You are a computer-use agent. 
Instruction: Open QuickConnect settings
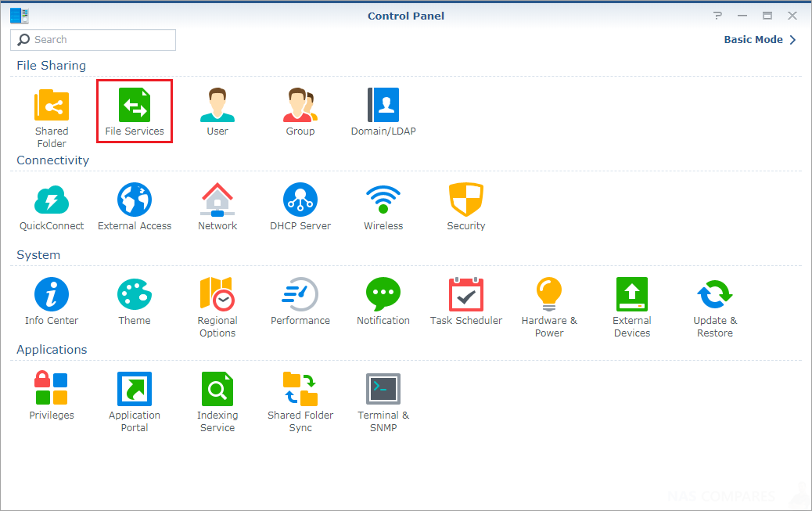point(52,207)
